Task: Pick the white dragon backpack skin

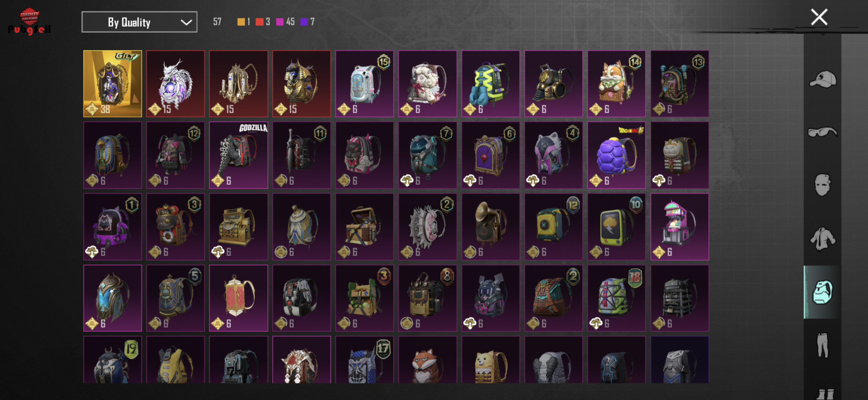Action: [175, 83]
